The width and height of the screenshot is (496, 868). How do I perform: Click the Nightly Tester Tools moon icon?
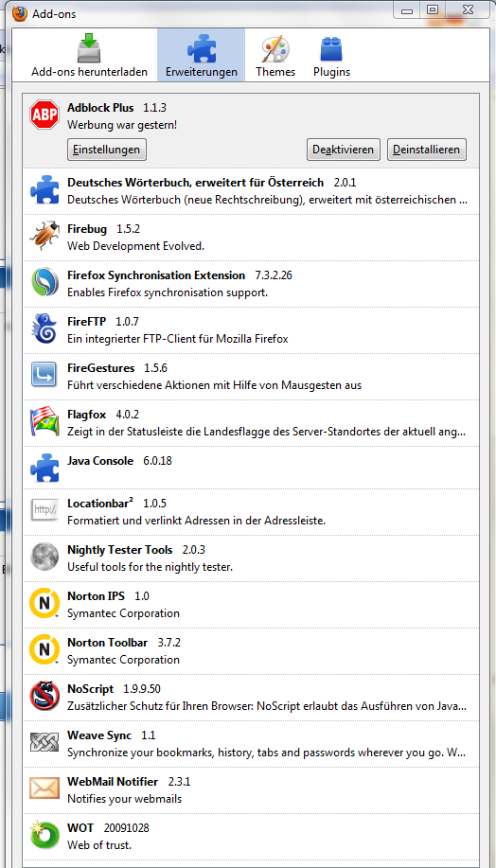click(x=44, y=557)
